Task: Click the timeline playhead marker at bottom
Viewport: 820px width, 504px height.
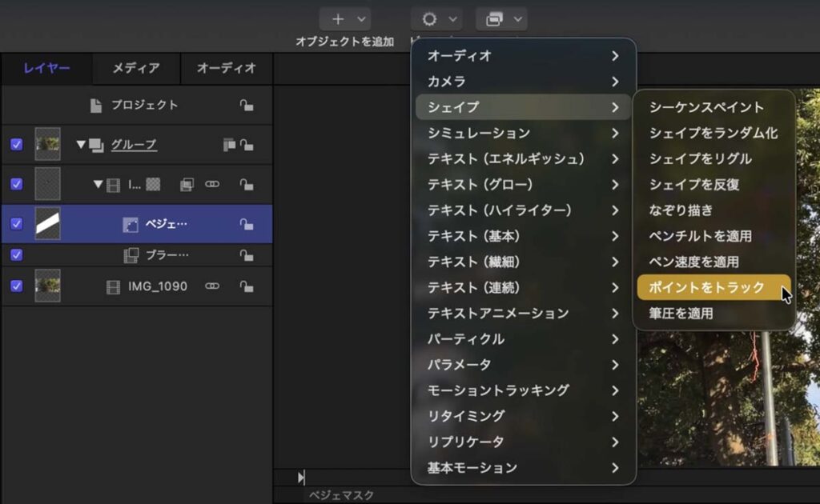Action: 301,478
